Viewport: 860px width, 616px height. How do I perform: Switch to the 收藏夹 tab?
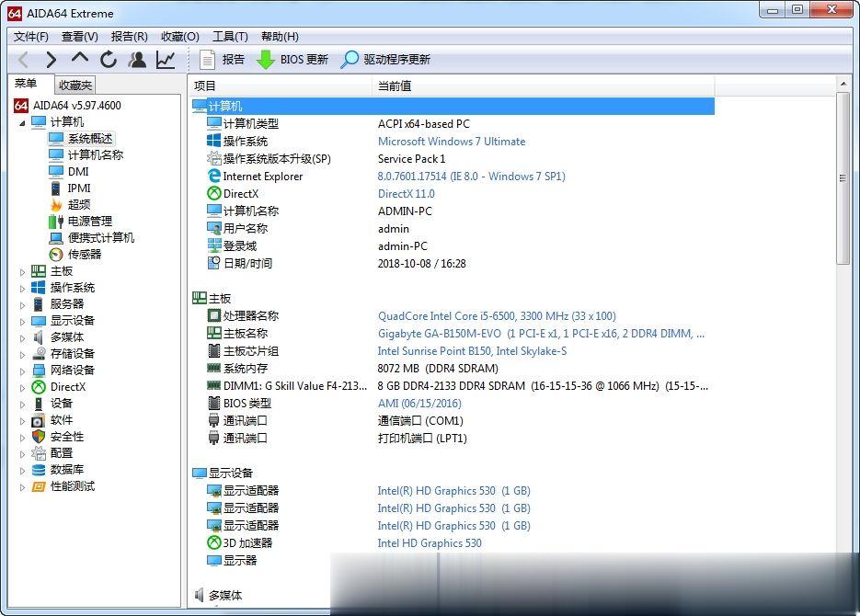point(75,85)
